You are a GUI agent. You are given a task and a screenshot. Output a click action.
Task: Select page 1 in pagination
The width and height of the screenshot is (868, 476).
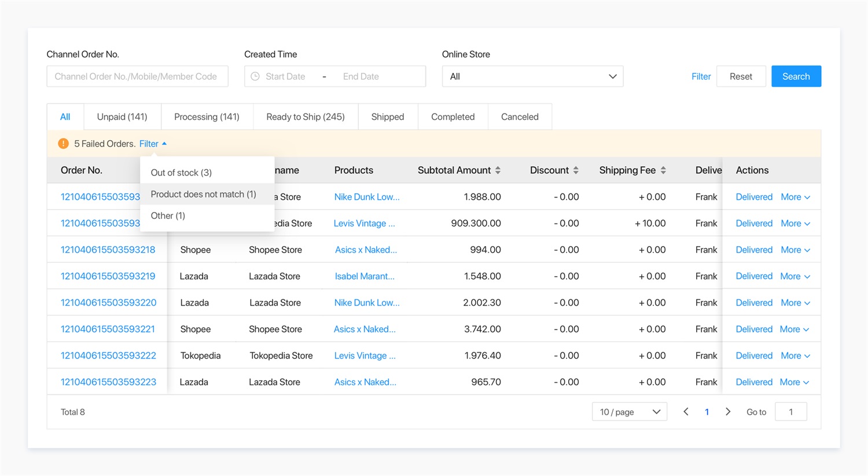(x=707, y=412)
